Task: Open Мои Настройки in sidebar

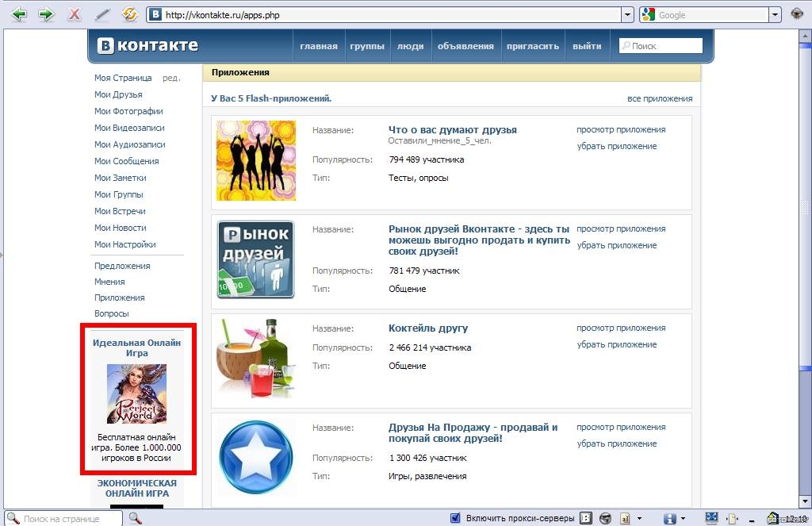Action: pyautogui.click(x=124, y=244)
